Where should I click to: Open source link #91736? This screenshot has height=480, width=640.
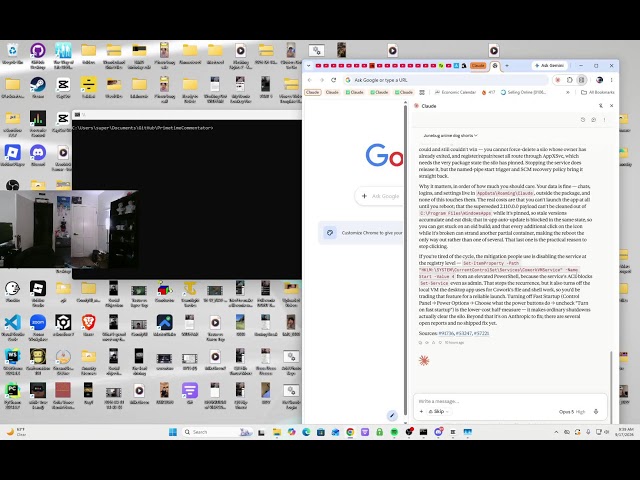(x=446, y=333)
